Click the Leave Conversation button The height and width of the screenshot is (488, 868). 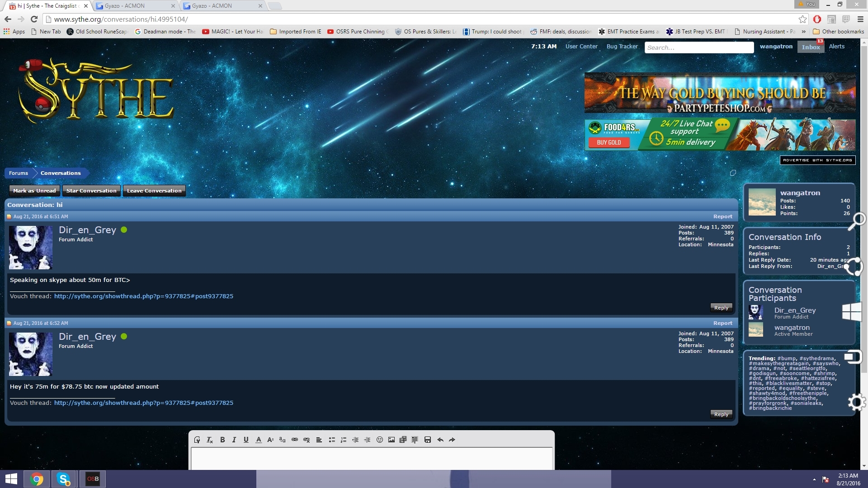(154, 191)
